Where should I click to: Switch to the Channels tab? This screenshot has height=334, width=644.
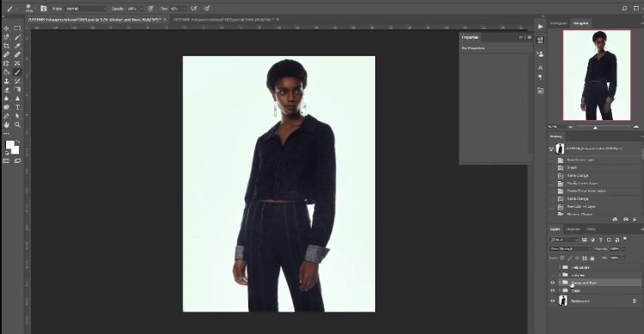coord(573,229)
